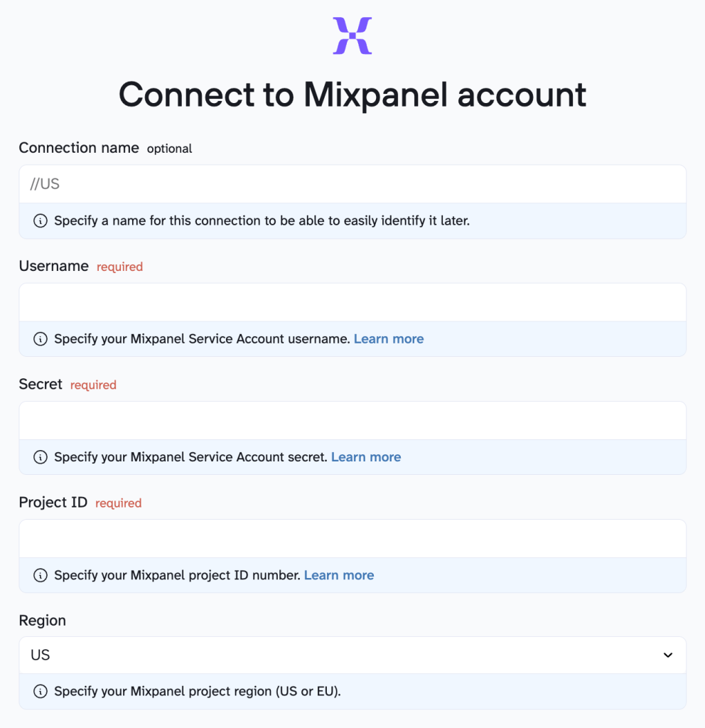
Task: Click the Project ID input field
Action: tap(352, 537)
